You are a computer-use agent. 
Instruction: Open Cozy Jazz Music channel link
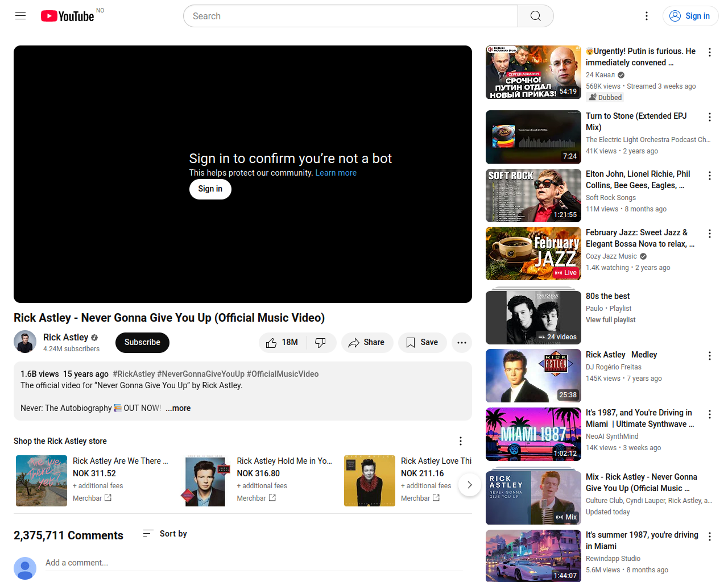(x=611, y=256)
